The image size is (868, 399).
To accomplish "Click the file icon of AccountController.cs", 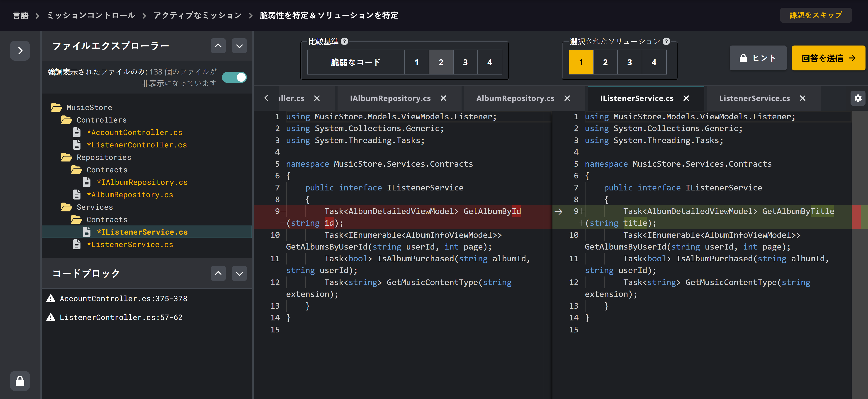I will (77, 132).
